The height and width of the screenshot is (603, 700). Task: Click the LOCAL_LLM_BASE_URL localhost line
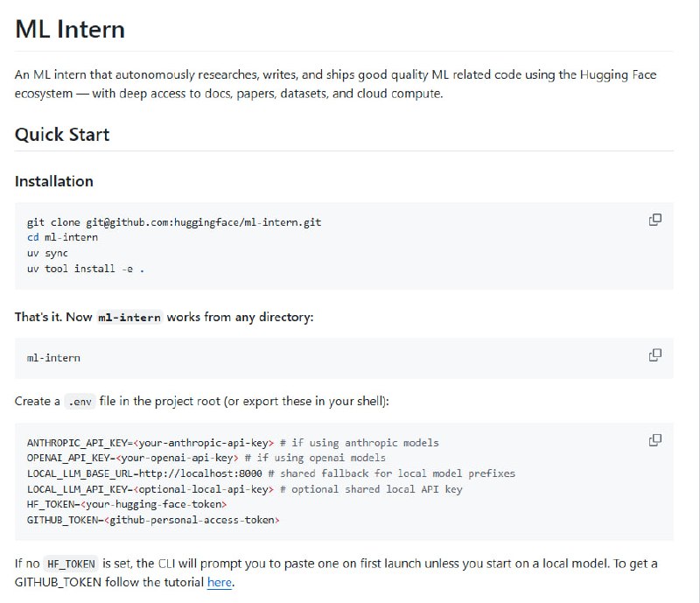(271, 473)
